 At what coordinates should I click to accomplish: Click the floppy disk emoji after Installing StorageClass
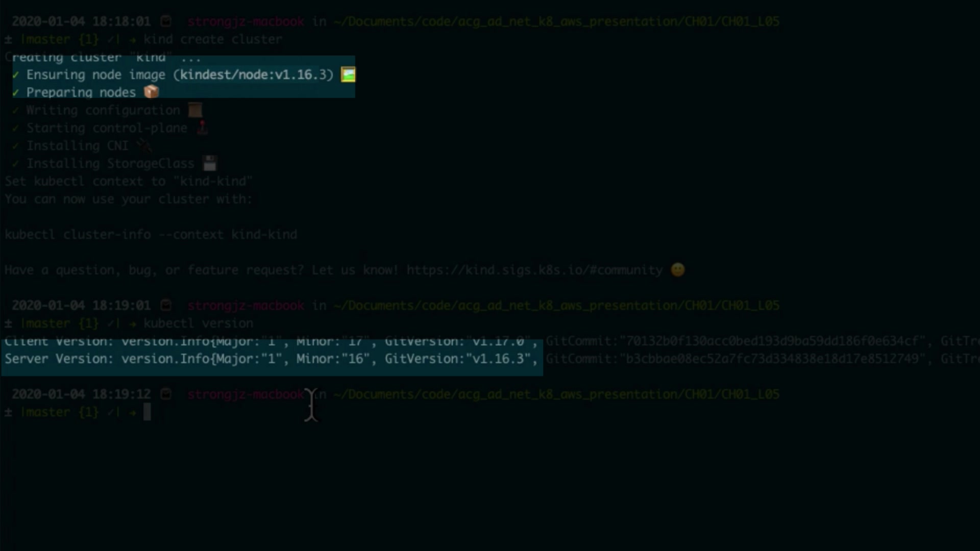210,163
